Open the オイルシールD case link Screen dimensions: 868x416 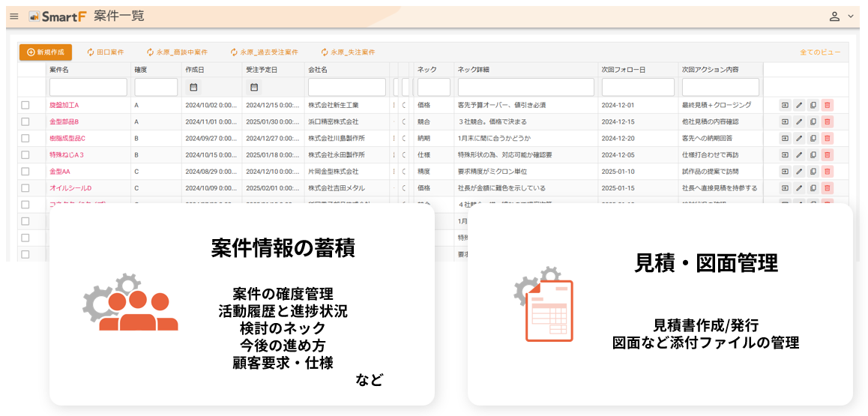(x=70, y=188)
